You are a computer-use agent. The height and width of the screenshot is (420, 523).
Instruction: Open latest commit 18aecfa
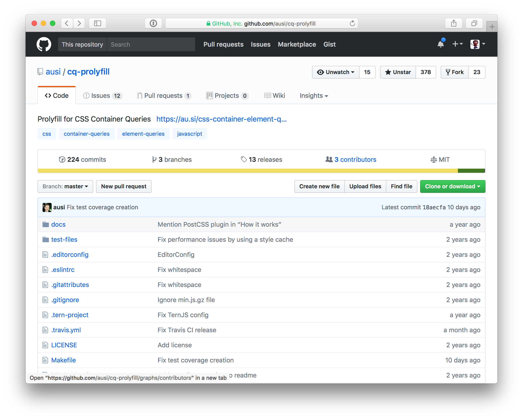(x=434, y=207)
